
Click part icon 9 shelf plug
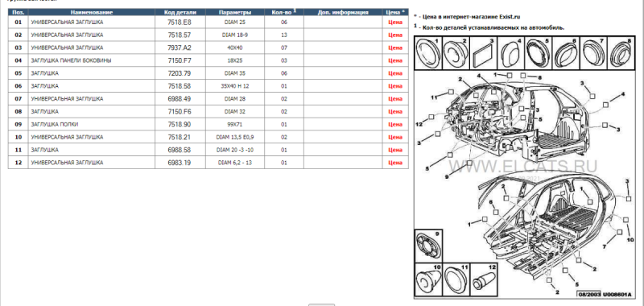coord(428,246)
